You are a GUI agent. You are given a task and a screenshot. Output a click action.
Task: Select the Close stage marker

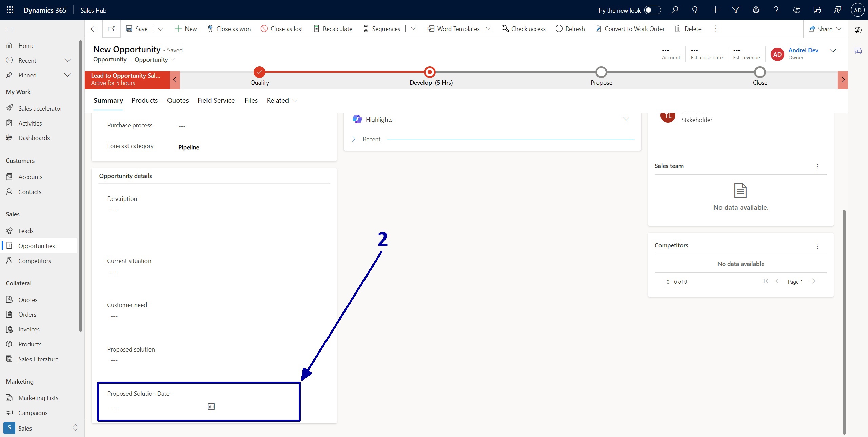[760, 72]
